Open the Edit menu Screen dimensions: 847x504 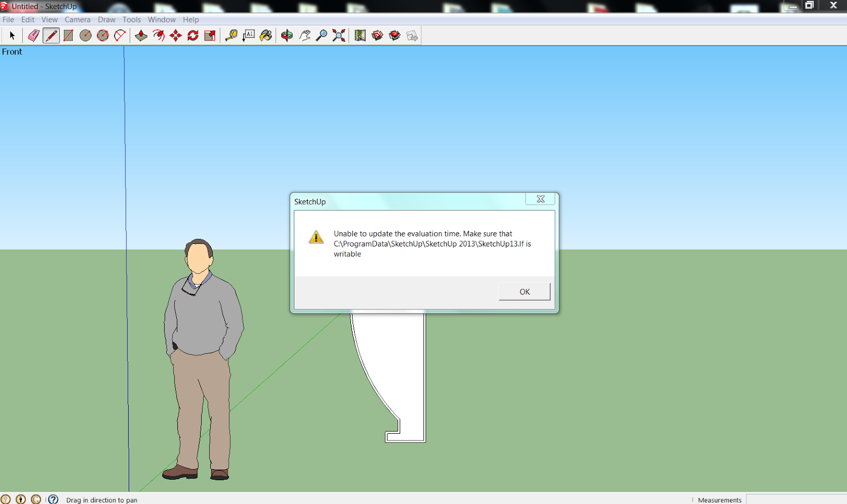(x=28, y=20)
